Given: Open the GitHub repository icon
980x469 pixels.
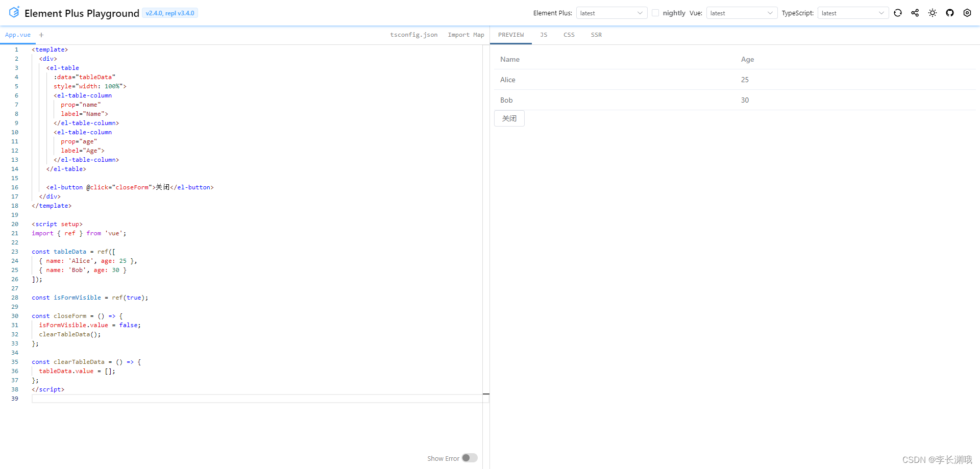Looking at the screenshot, I should point(950,13).
